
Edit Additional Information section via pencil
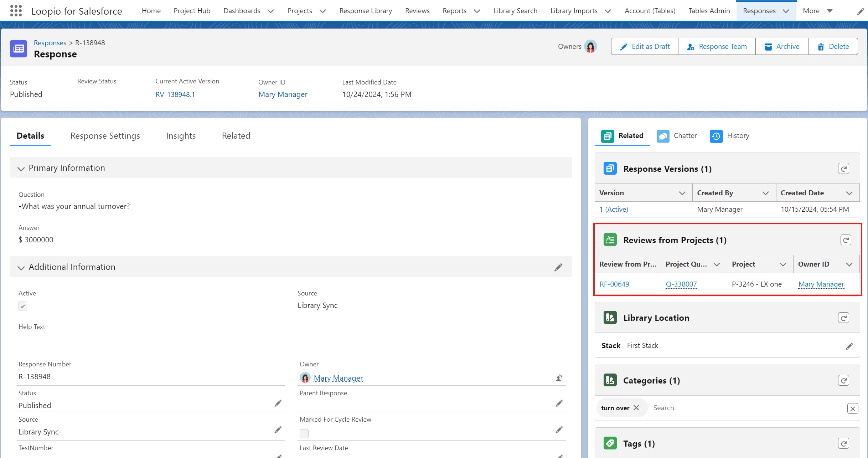pyautogui.click(x=558, y=267)
